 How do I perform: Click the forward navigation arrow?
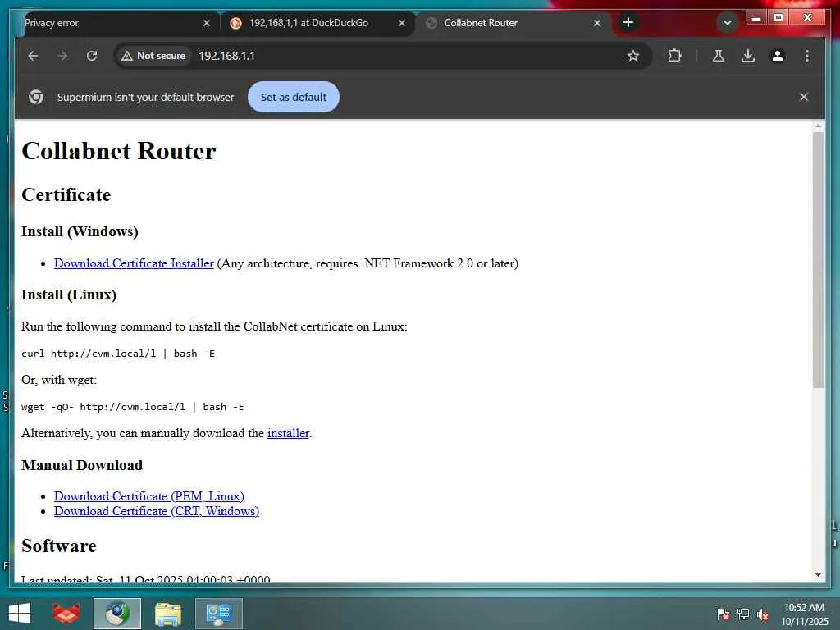[x=62, y=56]
